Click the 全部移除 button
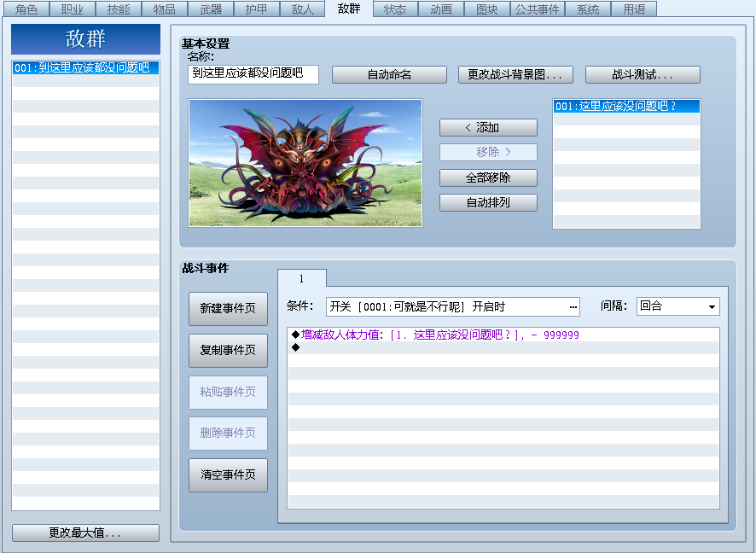This screenshot has width=756, height=553. click(488, 178)
